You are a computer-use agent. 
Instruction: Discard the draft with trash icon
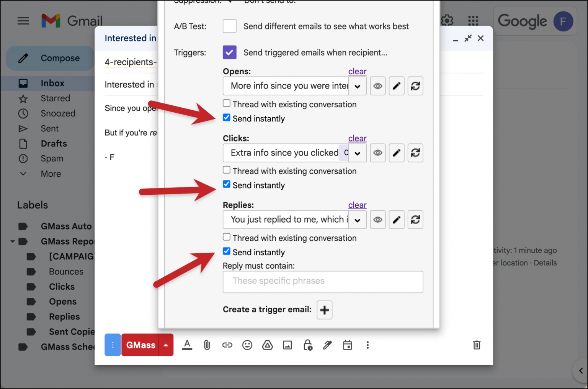[477, 345]
